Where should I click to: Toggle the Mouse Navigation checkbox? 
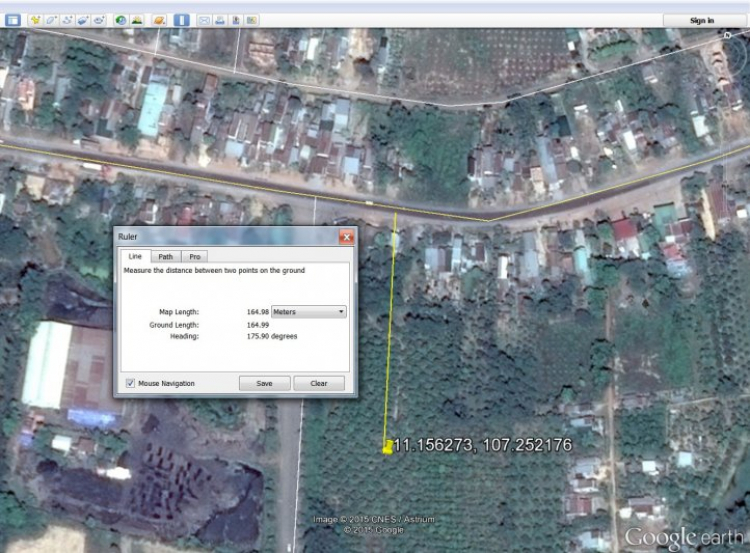point(130,383)
